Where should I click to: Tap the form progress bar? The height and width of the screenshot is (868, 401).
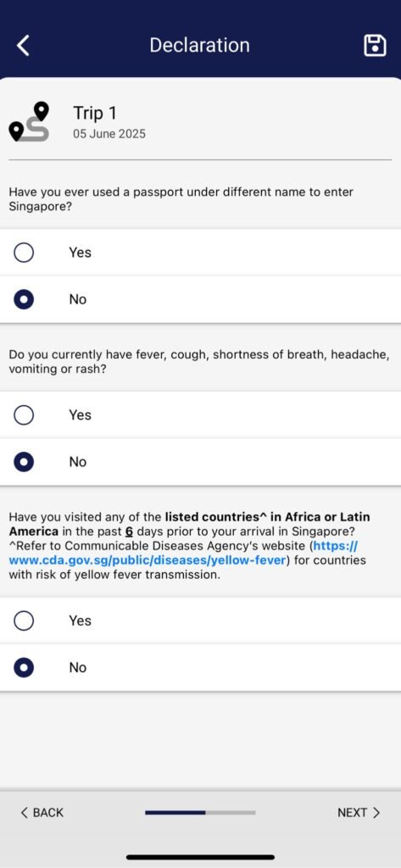pos(200,813)
